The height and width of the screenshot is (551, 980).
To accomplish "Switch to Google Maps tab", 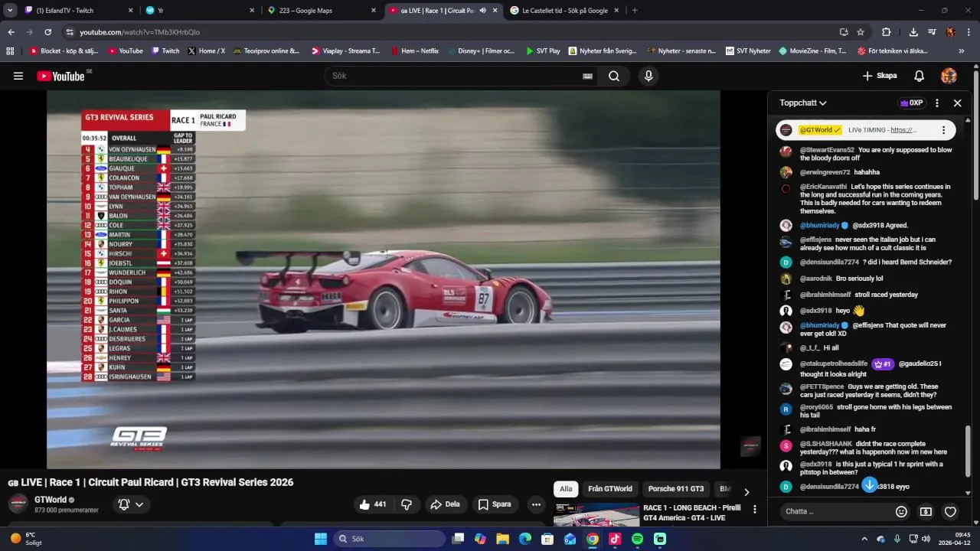I will (x=322, y=11).
